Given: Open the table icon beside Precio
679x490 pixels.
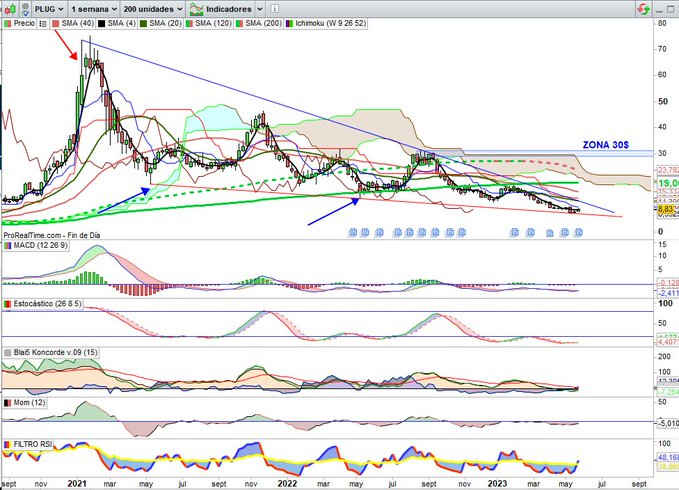Looking at the screenshot, I should tap(42, 24).
